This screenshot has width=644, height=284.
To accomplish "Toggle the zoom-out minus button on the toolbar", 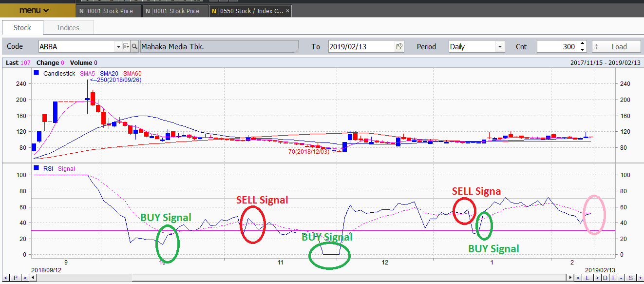I will coord(621,278).
